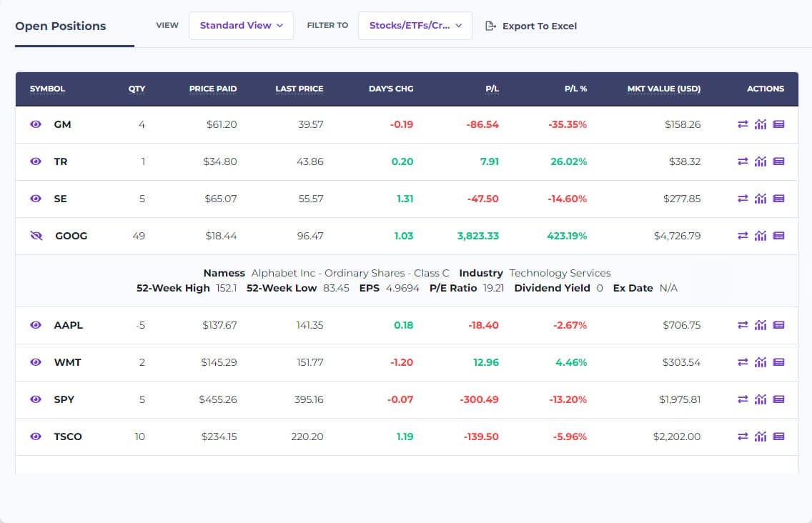The width and height of the screenshot is (812, 523).
Task: Click the trade arrows icon for WMT
Action: (743, 362)
